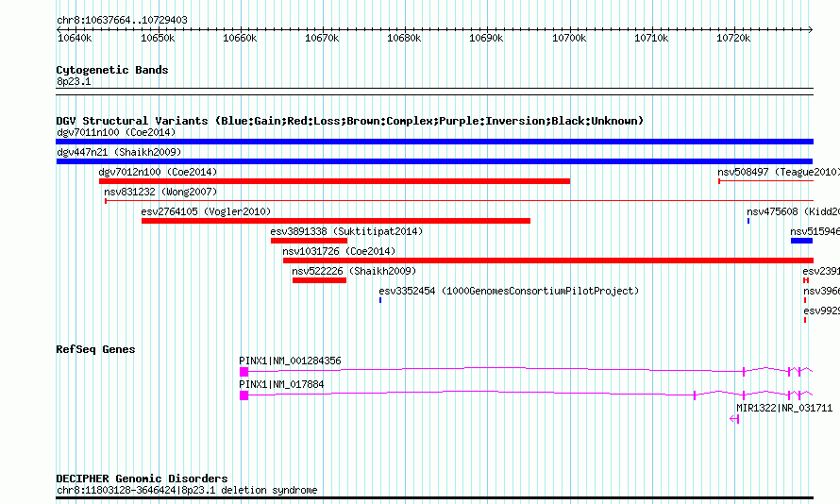
Task: Click the esv2391 small red marker
Action: tap(806, 280)
